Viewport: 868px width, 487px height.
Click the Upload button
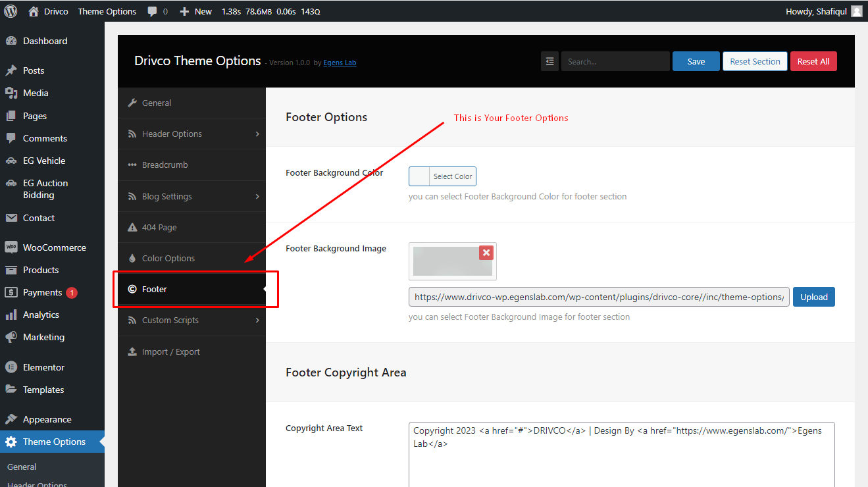[814, 297]
